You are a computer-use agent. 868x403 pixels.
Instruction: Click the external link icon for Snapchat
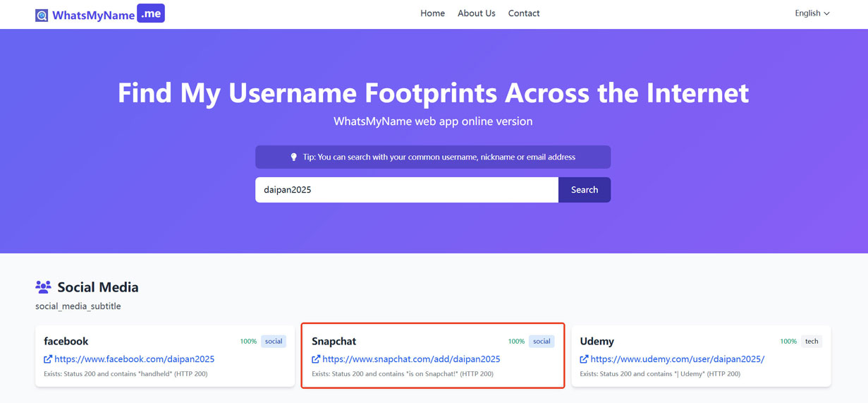coord(316,359)
